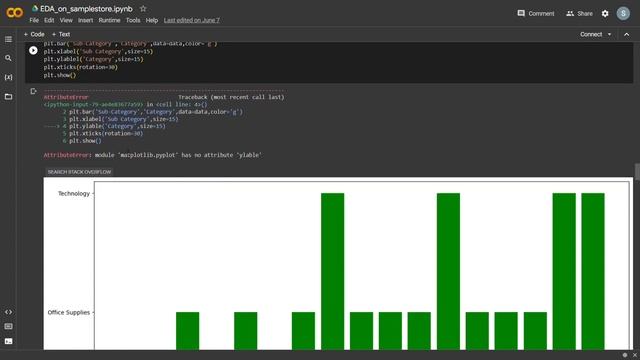Run the plt.bar code cell

(33, 50)
